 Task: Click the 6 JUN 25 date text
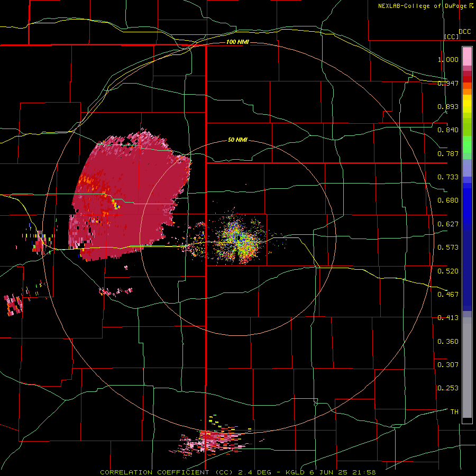(x=329, y=472)
